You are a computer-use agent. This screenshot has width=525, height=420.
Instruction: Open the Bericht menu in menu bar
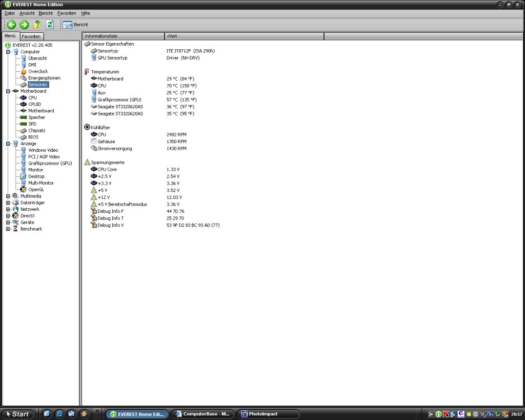click(x=46, y=13)
